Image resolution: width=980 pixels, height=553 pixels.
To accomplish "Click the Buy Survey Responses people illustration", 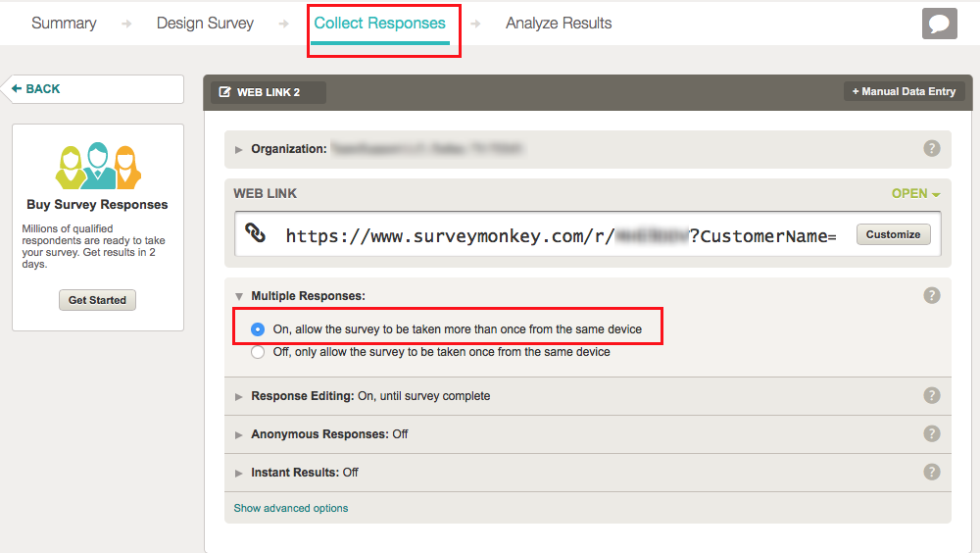I will click(x=97, y=165).
